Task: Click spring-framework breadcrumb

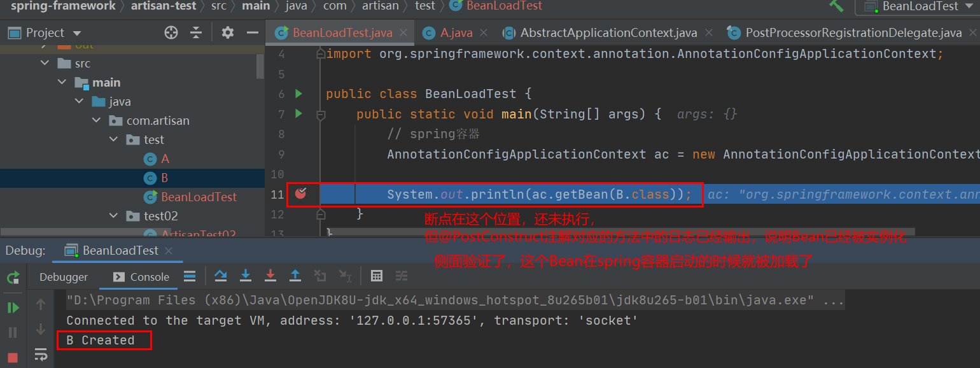Action: coord(63,6)
